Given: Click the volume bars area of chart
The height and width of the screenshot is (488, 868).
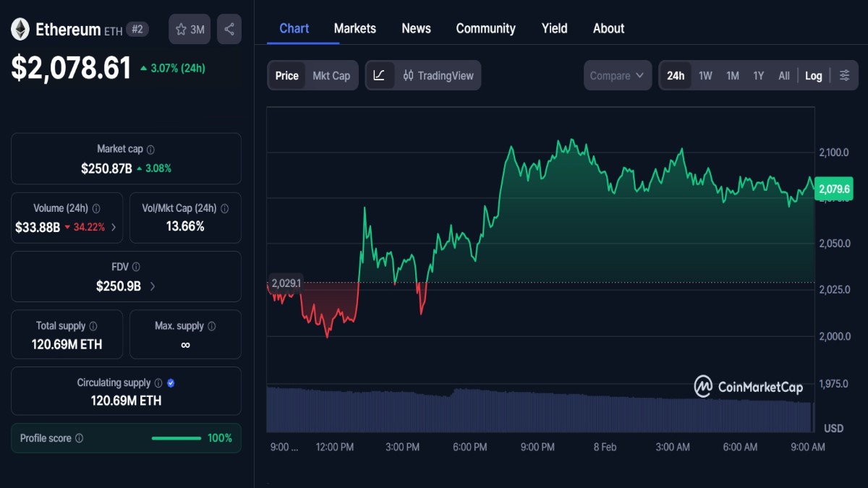Looking at the screenshot, I should (x=540, y=410).
